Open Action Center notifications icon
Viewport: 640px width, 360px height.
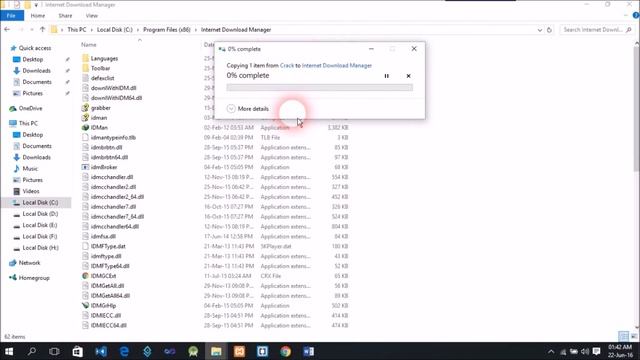(596, 351)
